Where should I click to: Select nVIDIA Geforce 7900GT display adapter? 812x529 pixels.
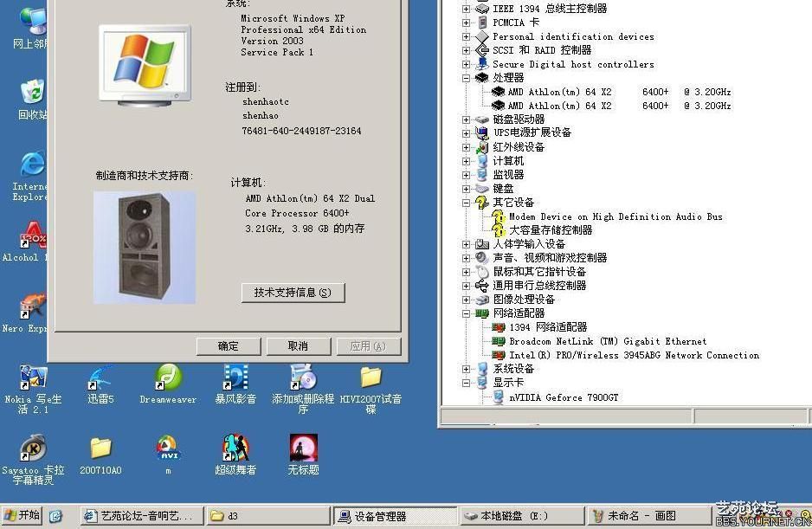(564, 397)
